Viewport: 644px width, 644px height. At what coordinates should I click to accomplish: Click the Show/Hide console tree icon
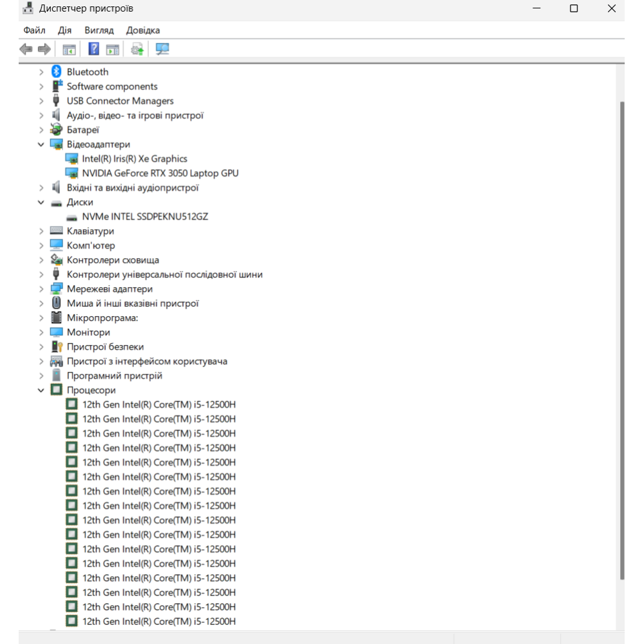(x=69, y=49)
